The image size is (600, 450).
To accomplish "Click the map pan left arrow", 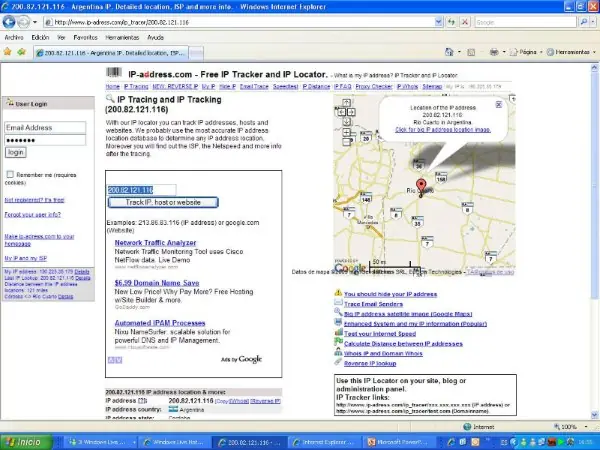I will click(341, 112).
